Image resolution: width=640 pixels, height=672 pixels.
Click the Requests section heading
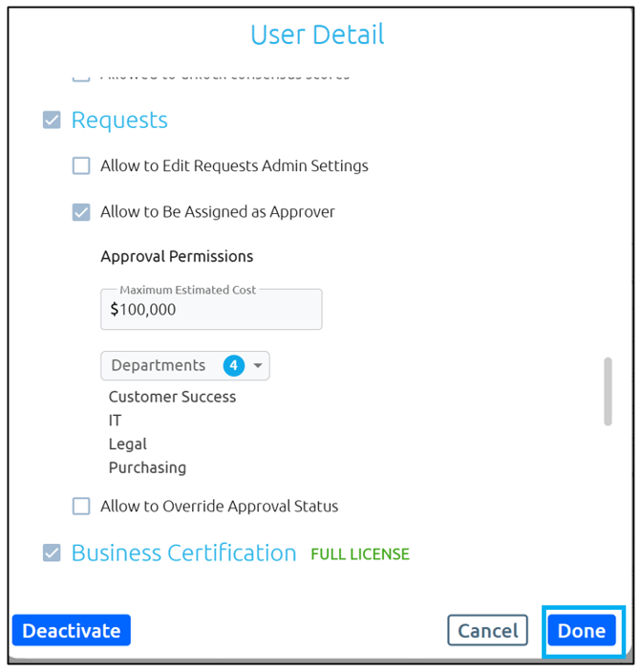click(119, 120)
